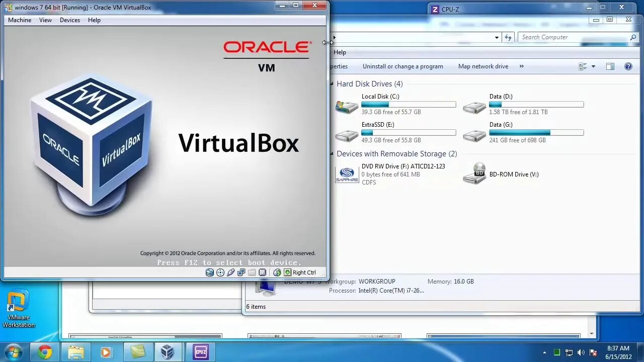This screenshot has height=362, width=644.
Task: Open the View menu in VirtualBox
Action: [x=45, y=20]
